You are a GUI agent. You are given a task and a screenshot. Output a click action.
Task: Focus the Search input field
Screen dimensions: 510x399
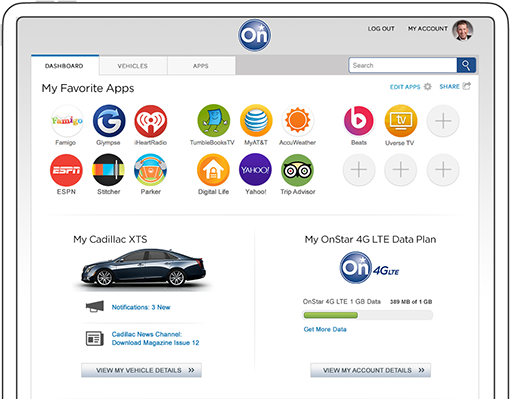[x=403, y=65]
